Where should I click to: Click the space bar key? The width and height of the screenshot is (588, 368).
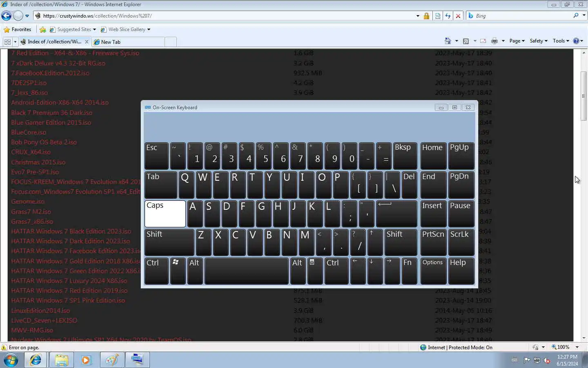(x=247, y=271)
